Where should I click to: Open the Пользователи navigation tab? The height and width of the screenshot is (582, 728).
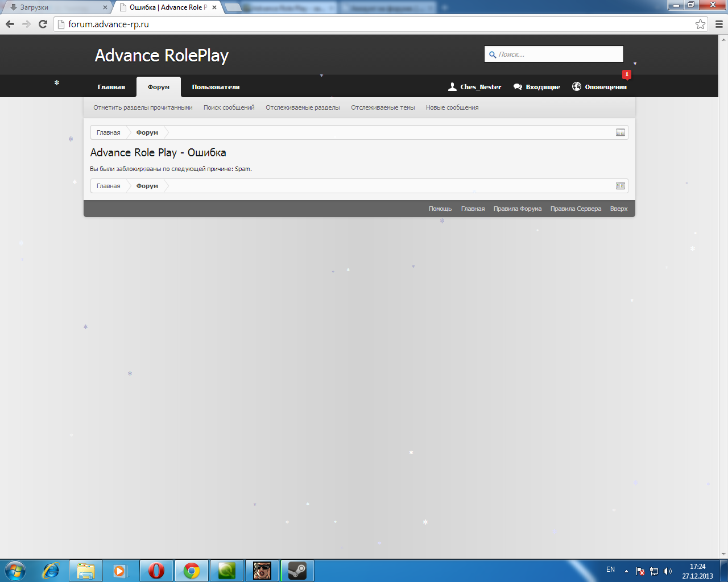(216, 87)
